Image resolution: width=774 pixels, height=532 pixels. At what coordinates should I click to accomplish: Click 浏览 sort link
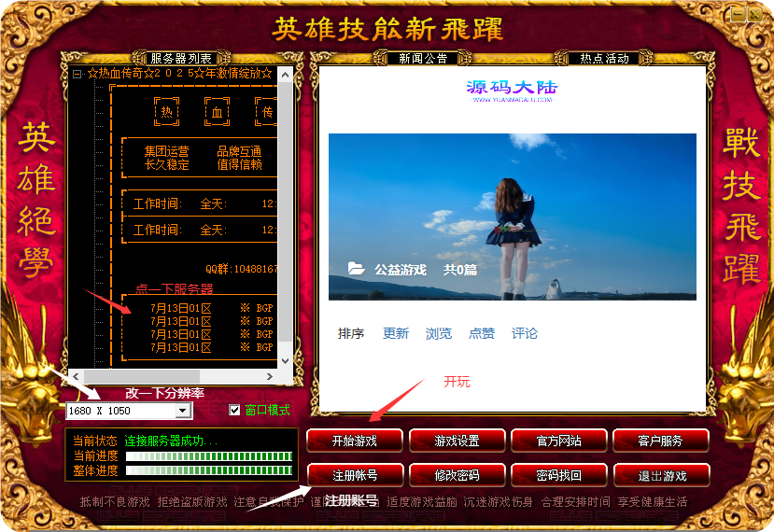pos(439,333)
